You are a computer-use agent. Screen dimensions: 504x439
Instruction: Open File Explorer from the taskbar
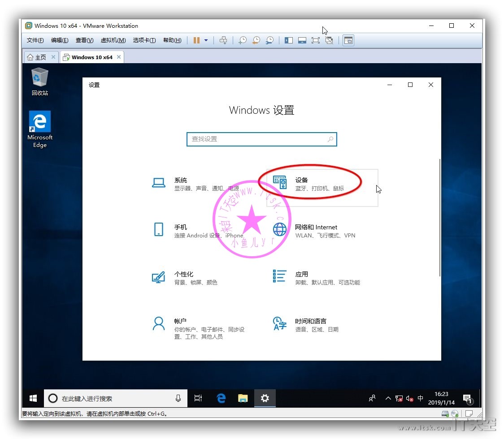pos(243,399)
